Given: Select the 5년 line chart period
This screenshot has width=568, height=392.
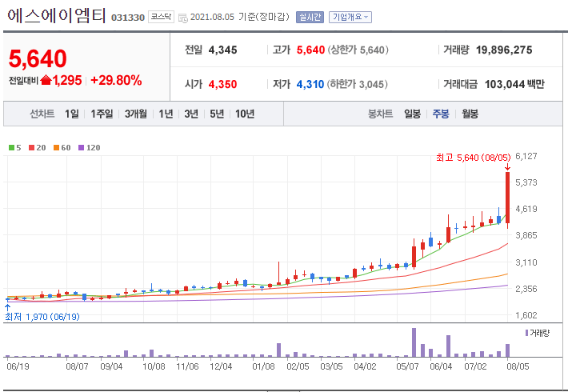Looking at the screenshot, I should pos(217,114).
